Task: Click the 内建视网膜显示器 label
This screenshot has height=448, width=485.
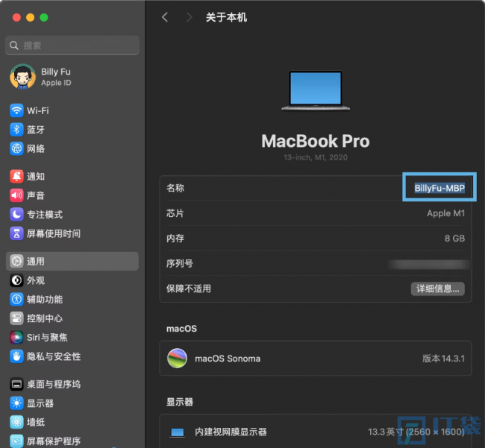Action: [231, 432]
